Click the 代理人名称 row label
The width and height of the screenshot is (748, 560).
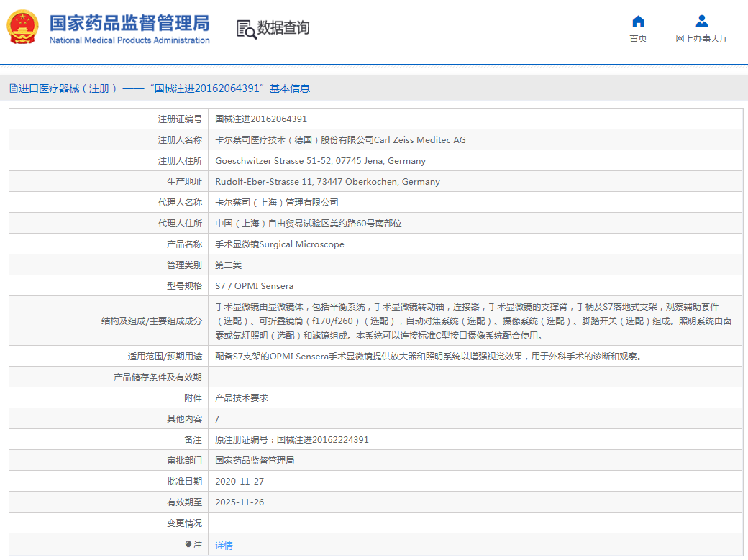[180, 203]
